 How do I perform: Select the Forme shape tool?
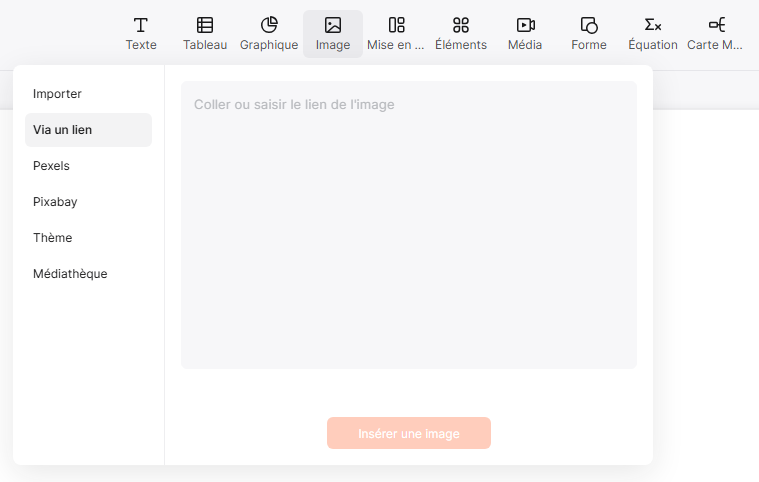589,34
